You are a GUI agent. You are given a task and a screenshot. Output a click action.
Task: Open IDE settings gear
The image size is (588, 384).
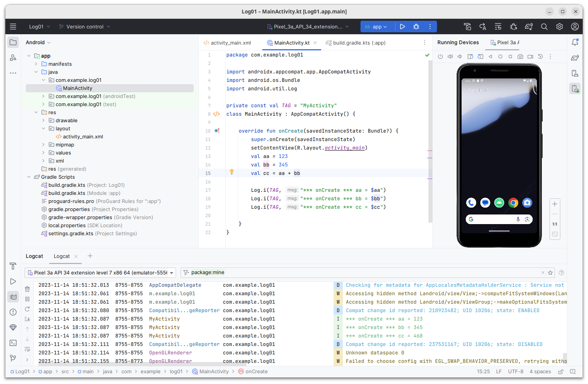click(x=560, y=27)
